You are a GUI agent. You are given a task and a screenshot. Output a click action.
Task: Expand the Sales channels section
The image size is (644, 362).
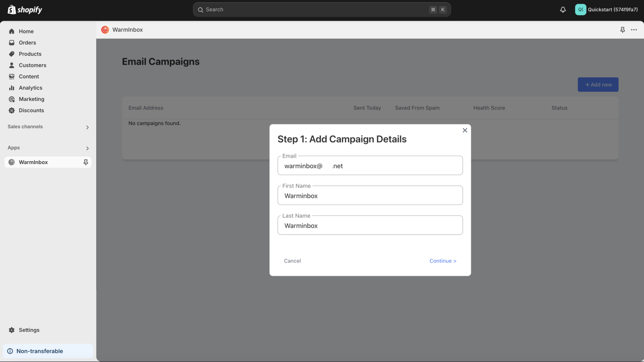[x=87, y=127]
